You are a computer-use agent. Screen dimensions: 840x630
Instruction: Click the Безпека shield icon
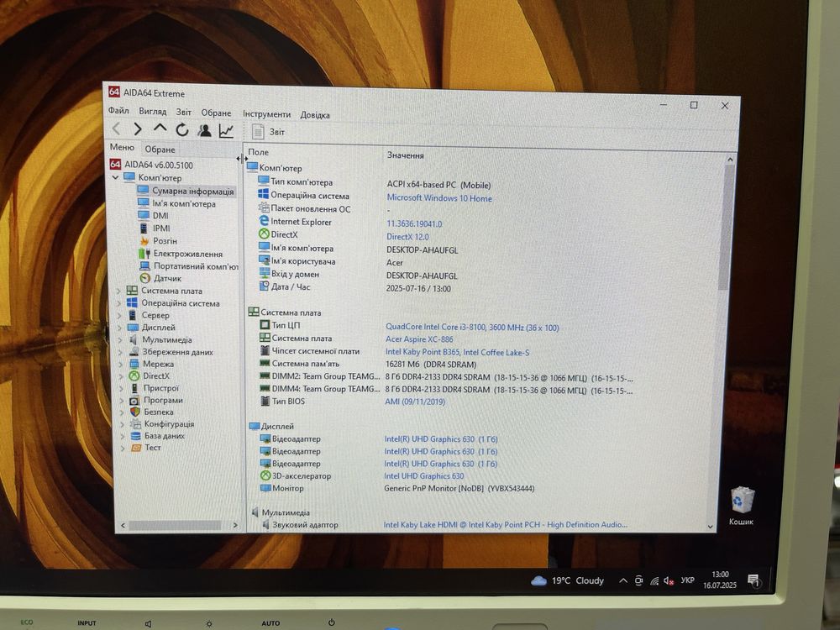[135, 412]
